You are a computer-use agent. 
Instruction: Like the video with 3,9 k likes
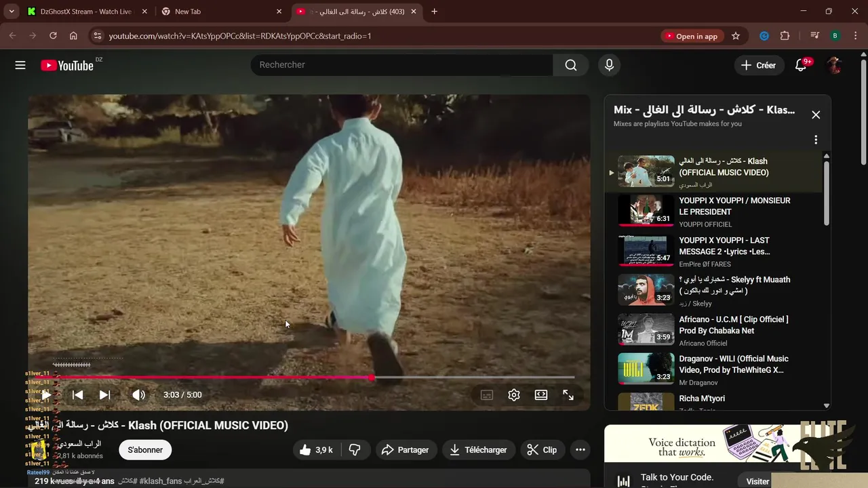[x=316, y=450]
